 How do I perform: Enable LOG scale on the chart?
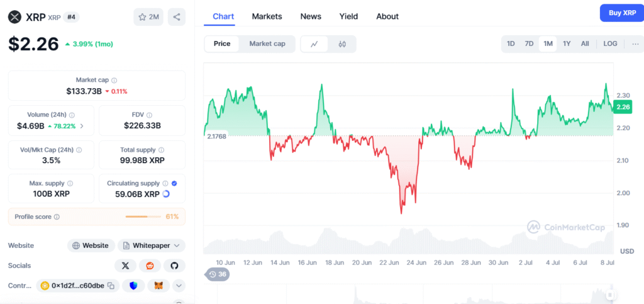pyautogui.click(x=610, y=44)
